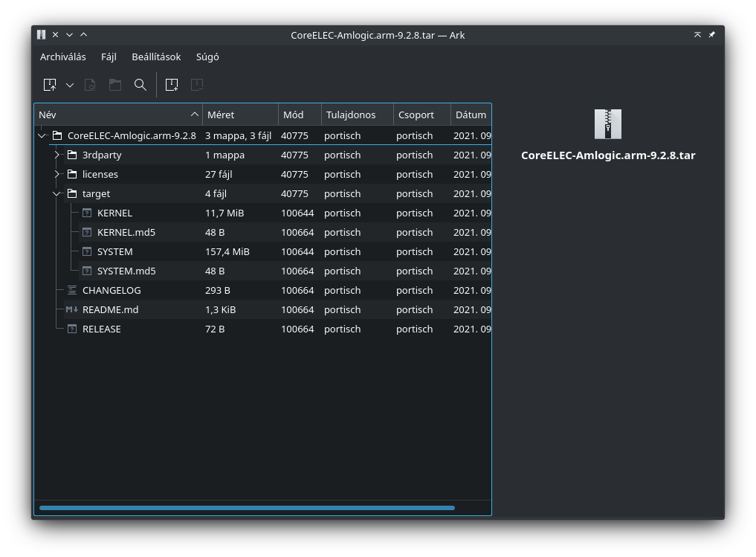Click the CoreELEC-Amlogic.arm-9.2.8.tar info panel label
The height and width of the screenshot is (557, 756).
[608, 155]
